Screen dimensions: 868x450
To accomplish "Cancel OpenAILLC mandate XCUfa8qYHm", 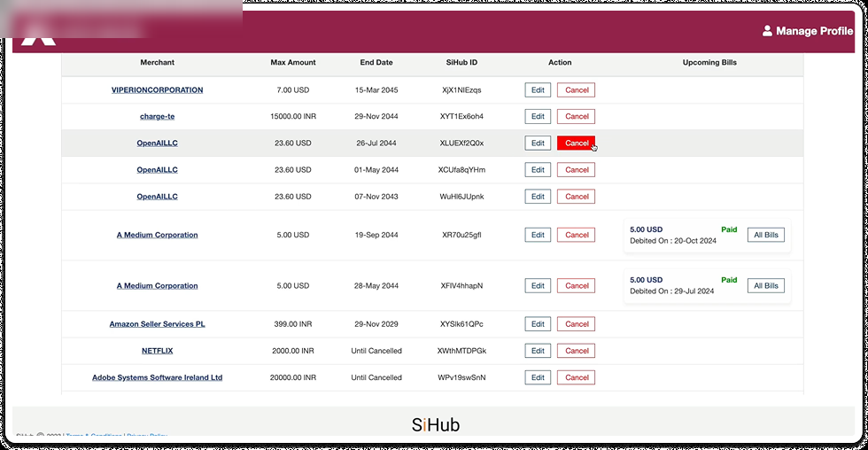I will 577,170.
